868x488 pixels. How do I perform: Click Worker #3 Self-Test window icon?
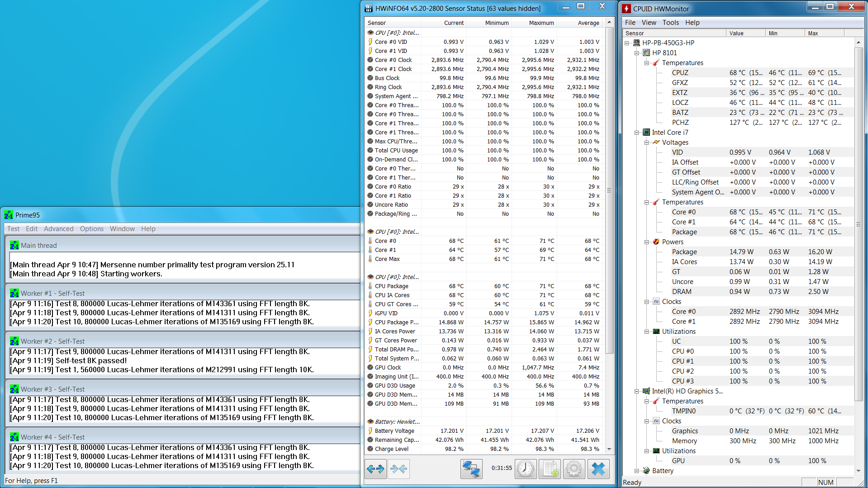click(x=14, y=389)
